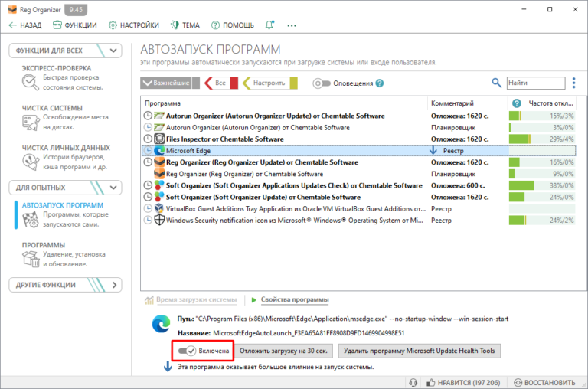
Task: Click the blue help icon beside Оповещения
Action: (x=380, y=83)
